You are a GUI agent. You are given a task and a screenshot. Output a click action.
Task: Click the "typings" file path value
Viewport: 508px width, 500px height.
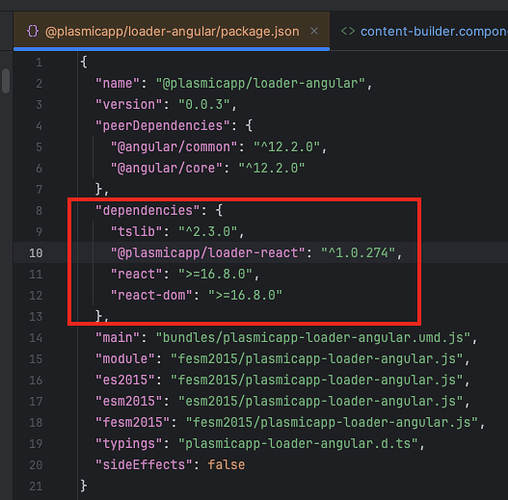(298, 444)
